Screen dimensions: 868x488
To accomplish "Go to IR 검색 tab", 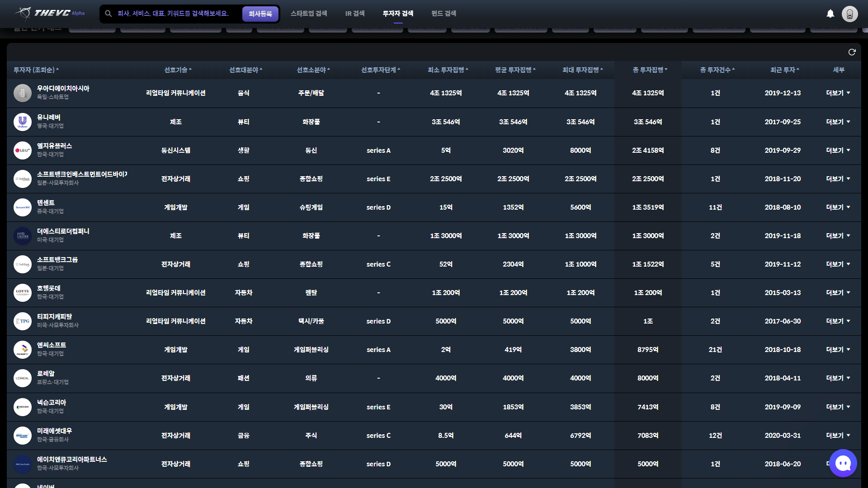I will coord(355,14).
